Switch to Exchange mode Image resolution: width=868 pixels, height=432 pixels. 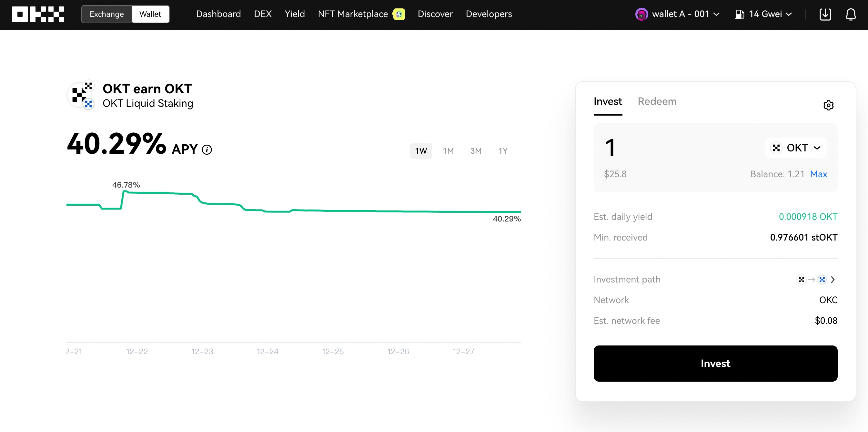pos(106,14)
